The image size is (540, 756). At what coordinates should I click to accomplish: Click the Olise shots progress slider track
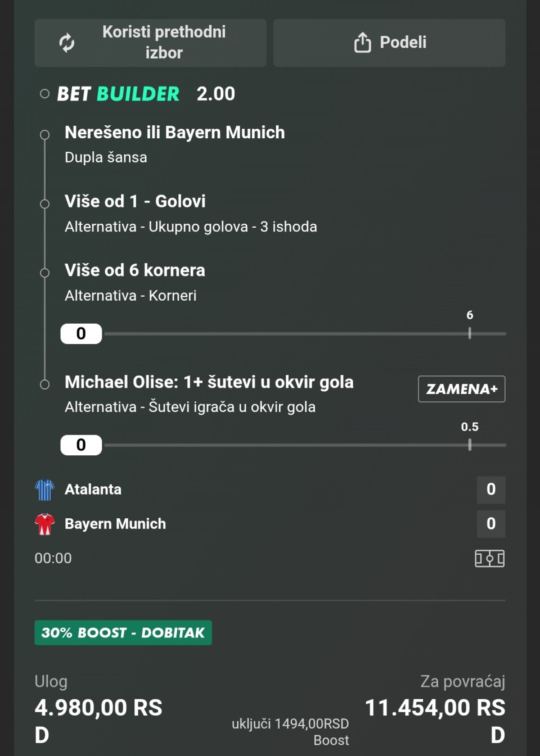[304, 445]
